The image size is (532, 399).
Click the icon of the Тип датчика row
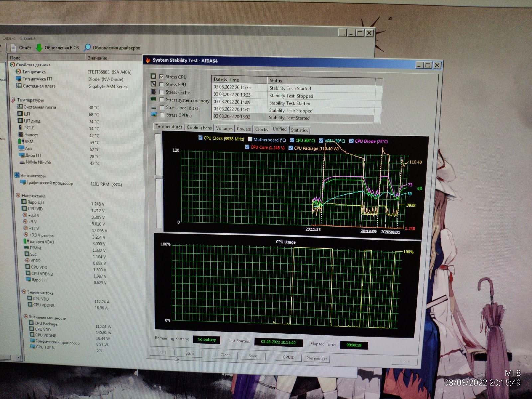tap(18, 72)
